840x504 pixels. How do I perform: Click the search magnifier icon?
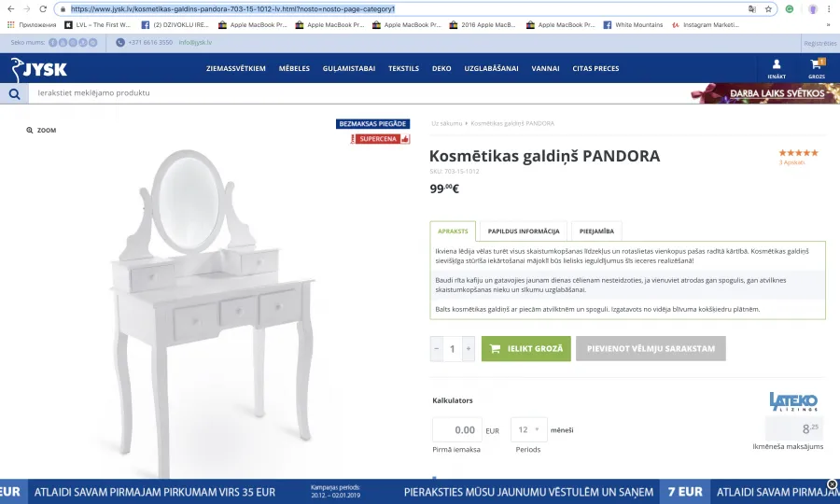coord(14,93)
